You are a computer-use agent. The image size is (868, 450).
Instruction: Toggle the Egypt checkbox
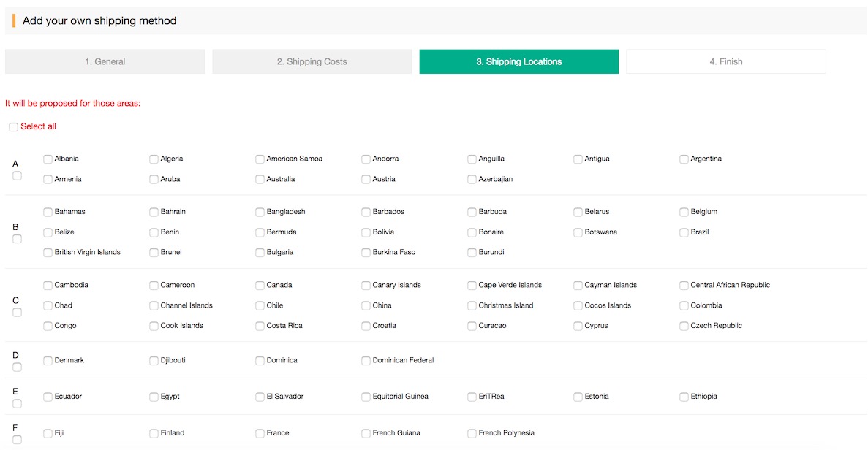coord(154,397)
